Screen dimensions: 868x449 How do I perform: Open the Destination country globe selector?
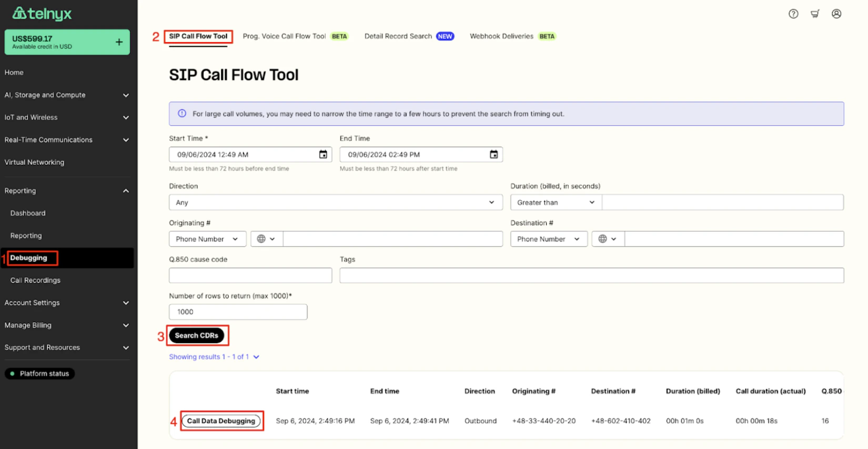608,239
